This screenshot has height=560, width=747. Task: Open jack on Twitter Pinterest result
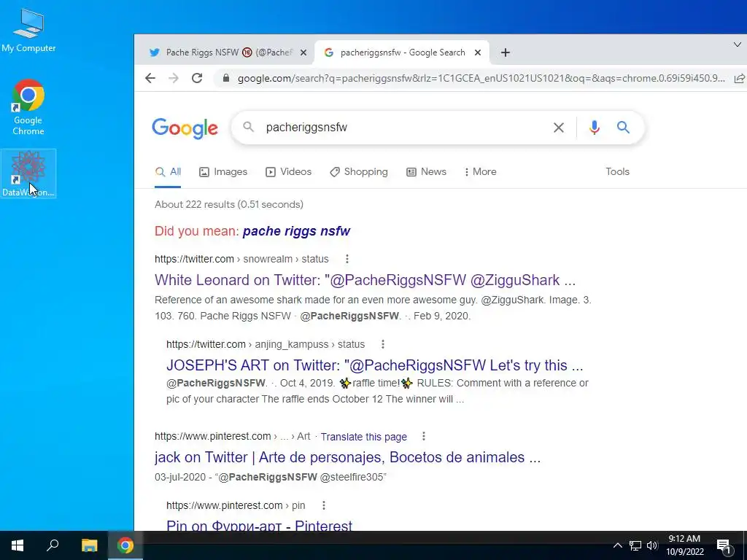click(x=347, y=457)
